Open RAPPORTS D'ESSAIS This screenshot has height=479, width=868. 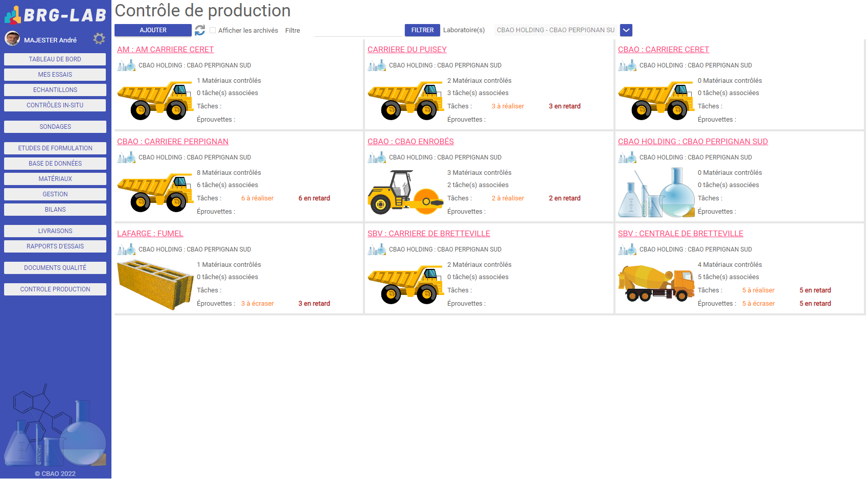tap(55, 246)
